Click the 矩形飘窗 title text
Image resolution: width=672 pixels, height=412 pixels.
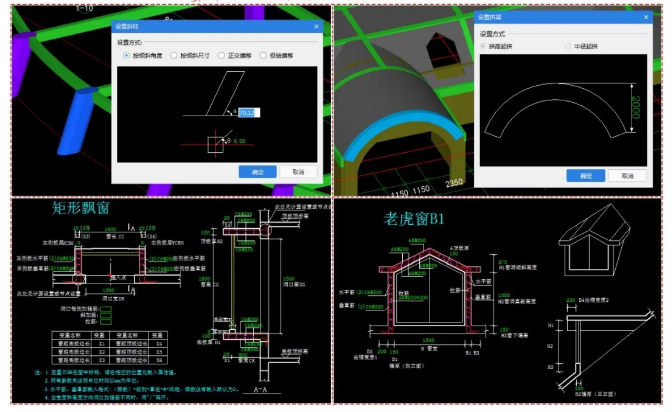point(81,208)
